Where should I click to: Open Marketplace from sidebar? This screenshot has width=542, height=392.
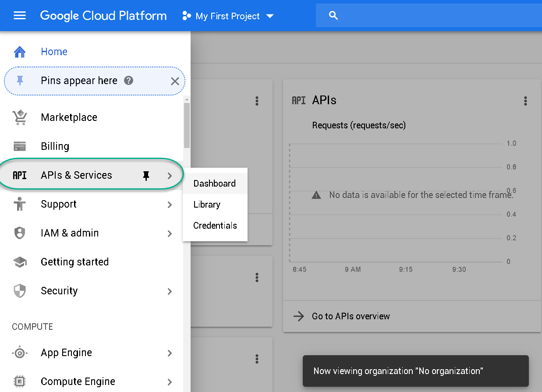click(69, 117)
